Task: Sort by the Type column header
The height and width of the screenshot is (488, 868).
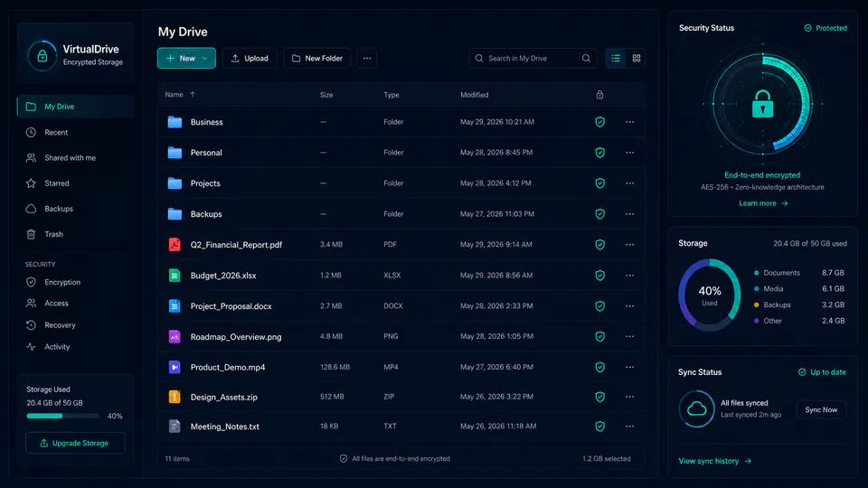Action: [x=392, y=95]
